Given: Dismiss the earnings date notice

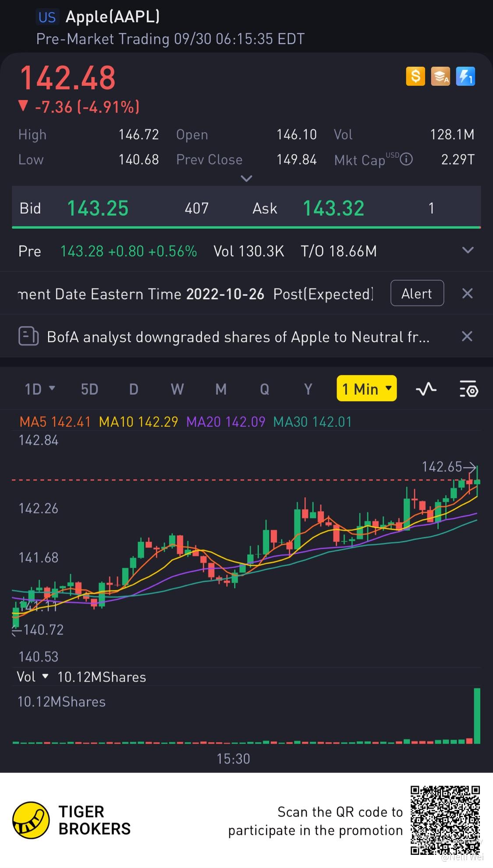Looking at the screenshot, I should (x=468, y=293).
